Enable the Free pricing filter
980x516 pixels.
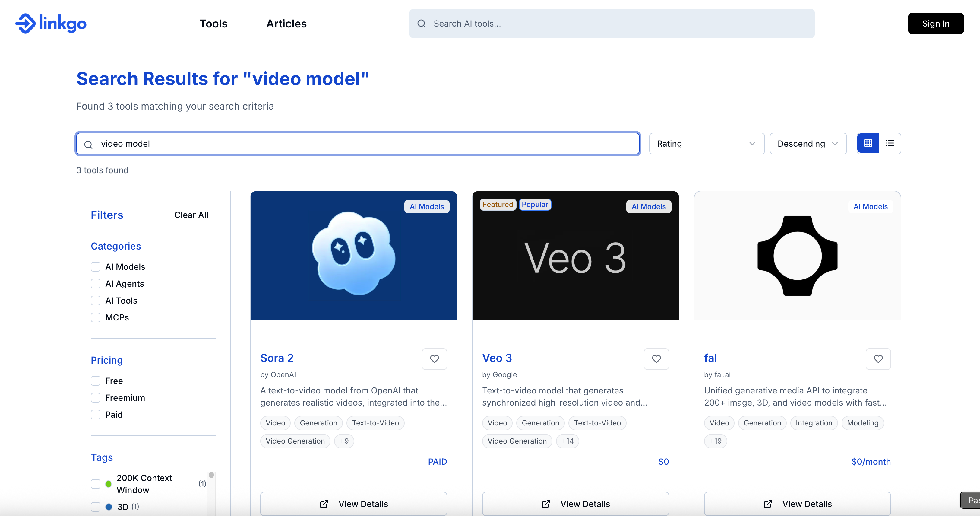(96, 381)
